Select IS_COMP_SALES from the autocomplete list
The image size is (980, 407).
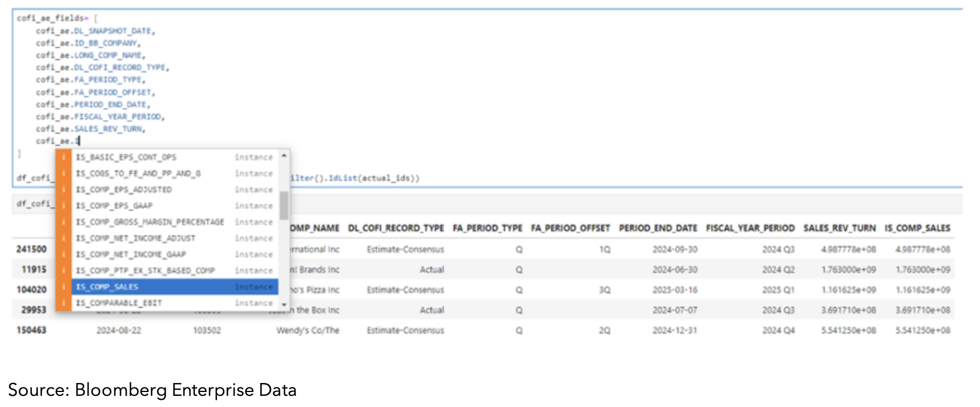click(x=107, y=287)
